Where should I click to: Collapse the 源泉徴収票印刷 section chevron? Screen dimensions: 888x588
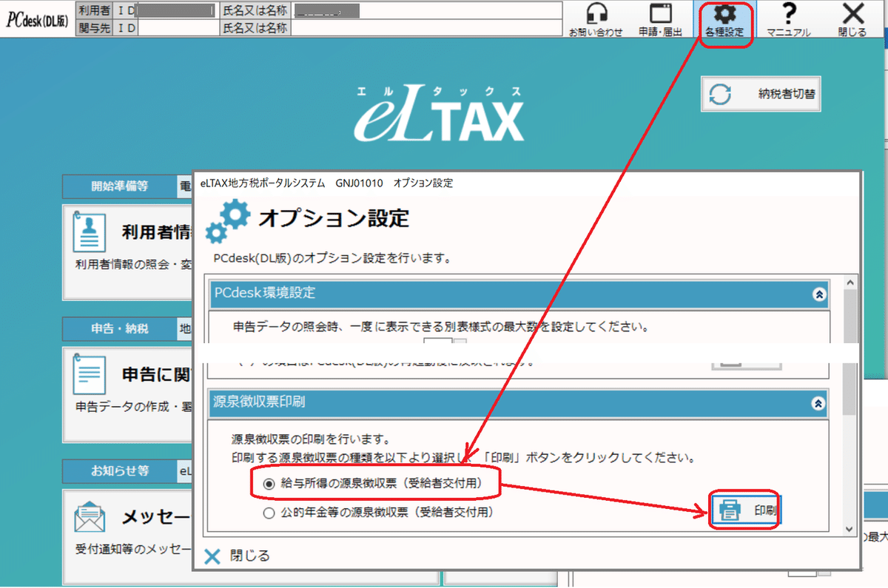tap(818, 403)
